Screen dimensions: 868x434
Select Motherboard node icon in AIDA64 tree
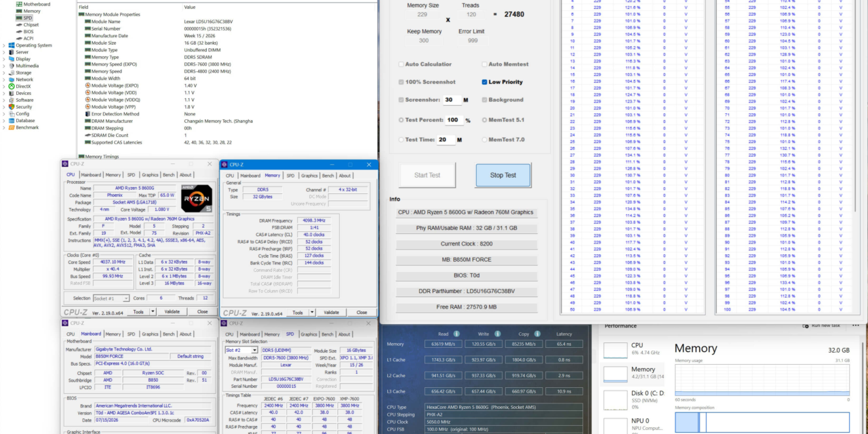click(x=19, y=4)
